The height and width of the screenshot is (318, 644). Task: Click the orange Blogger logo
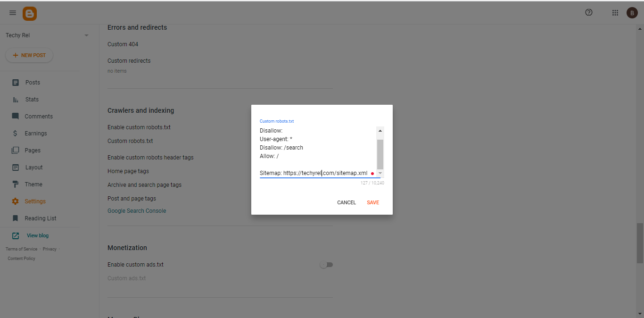point(30,13)
